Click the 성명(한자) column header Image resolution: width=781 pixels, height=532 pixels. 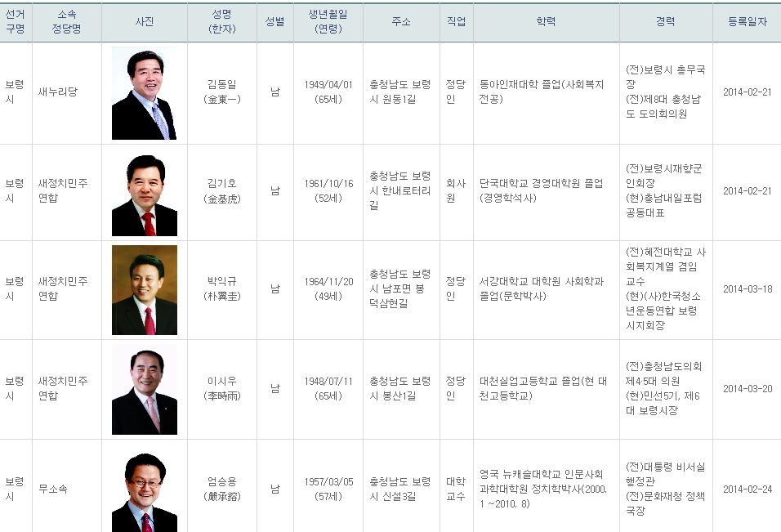point(222,21)
